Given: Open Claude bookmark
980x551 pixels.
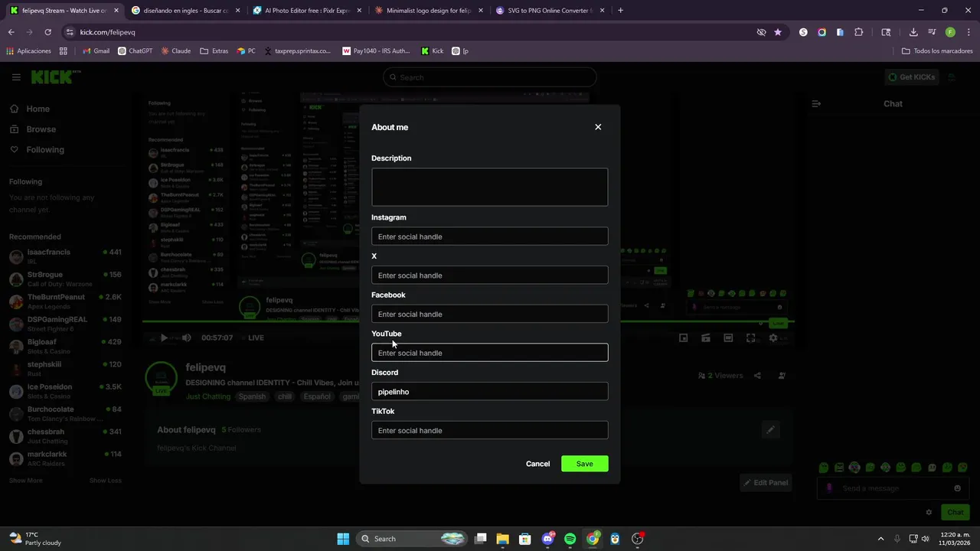Looking at the screenshot, I should pos(175,51).
